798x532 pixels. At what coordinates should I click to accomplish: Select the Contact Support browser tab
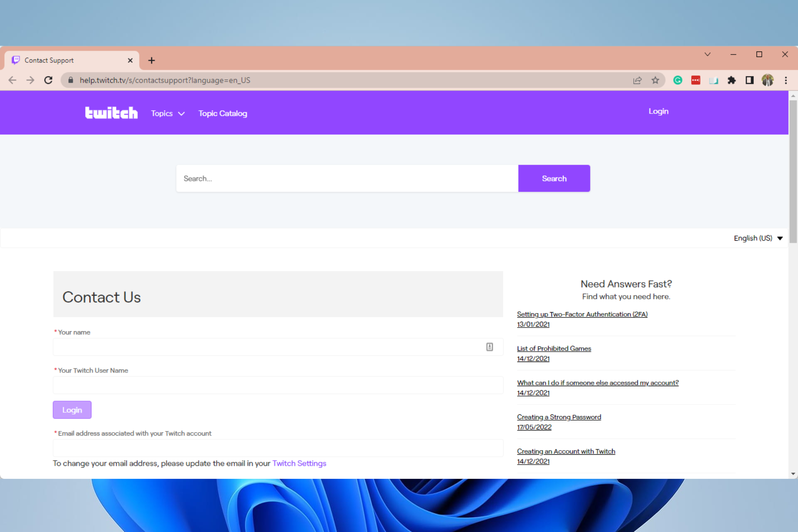72,61
